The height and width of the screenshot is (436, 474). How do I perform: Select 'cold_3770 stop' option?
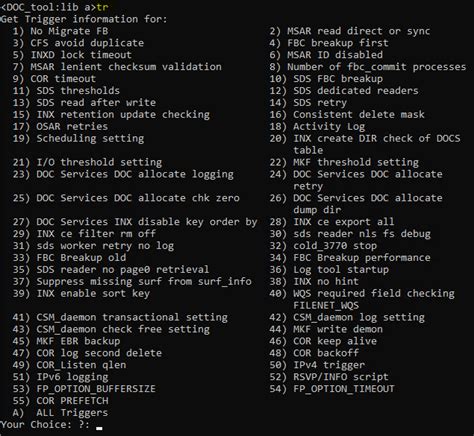[x=335, y=246]
